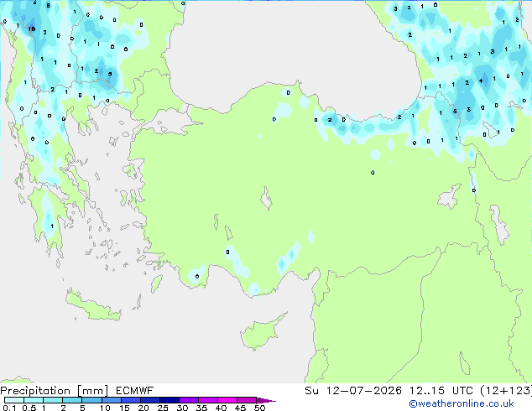The height and width of the screenshot is (411, 532).
Task: Click the legend scale value '40'
Action: pyautogui.click(x=221, y=408)
